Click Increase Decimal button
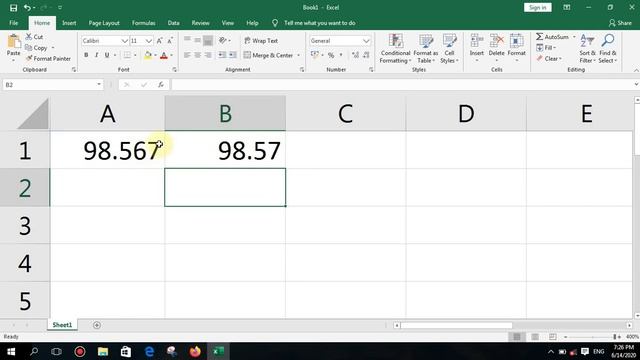Image resolution: width=640 pixels, height=360 pixels. click(x=355, y=55)
